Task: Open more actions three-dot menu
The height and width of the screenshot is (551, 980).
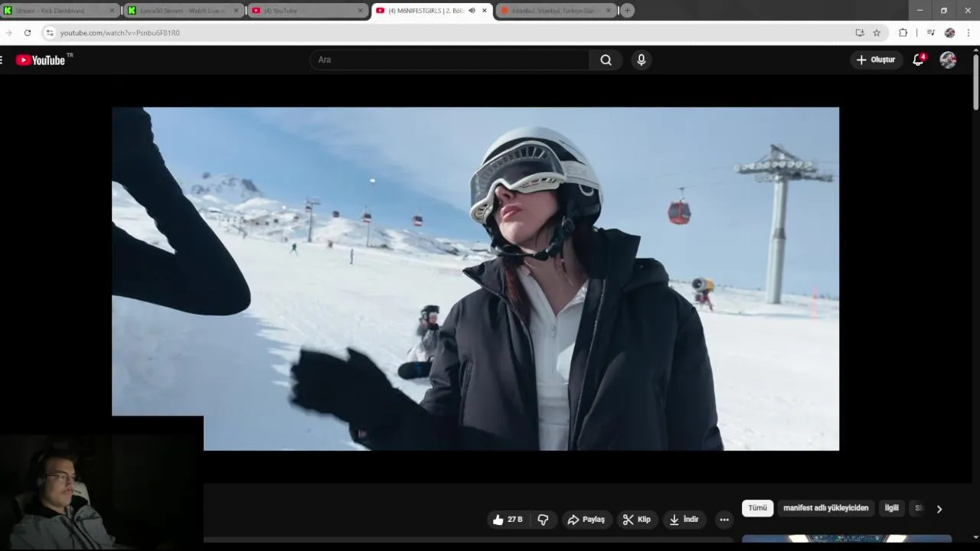Action: [x=724, y=520]
